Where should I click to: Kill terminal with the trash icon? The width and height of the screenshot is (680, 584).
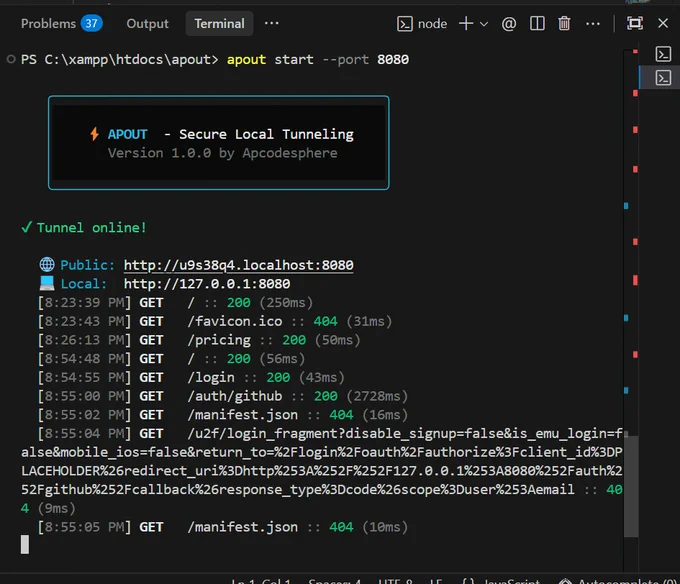[564, 23]
